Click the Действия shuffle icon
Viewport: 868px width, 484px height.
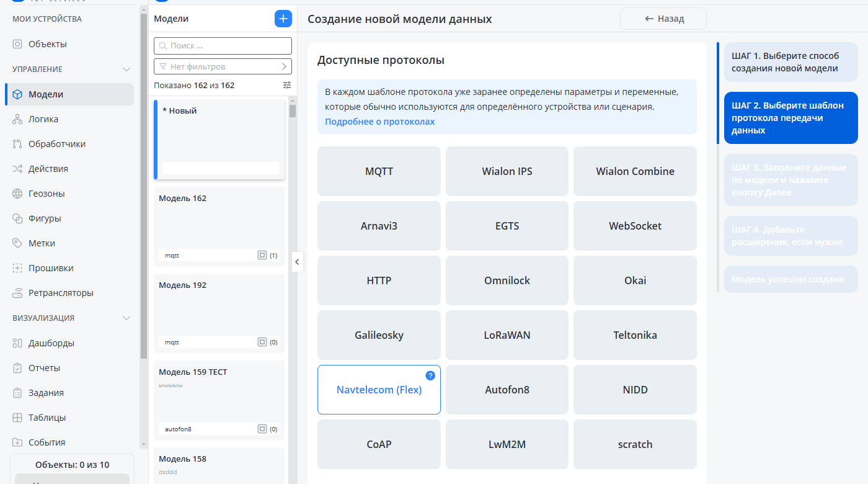[x=17, y=169]
